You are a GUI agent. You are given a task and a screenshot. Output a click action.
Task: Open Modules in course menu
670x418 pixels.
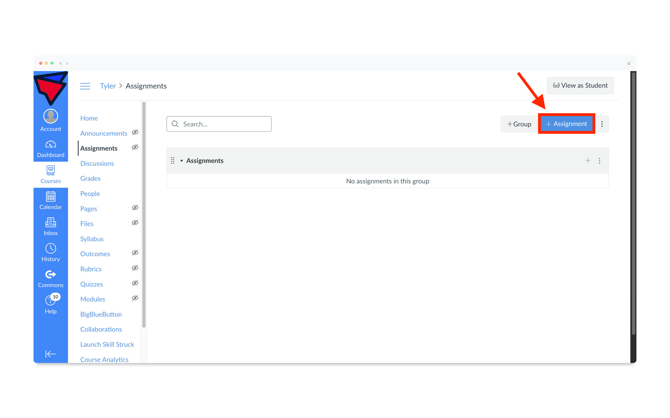coord(92,299)
